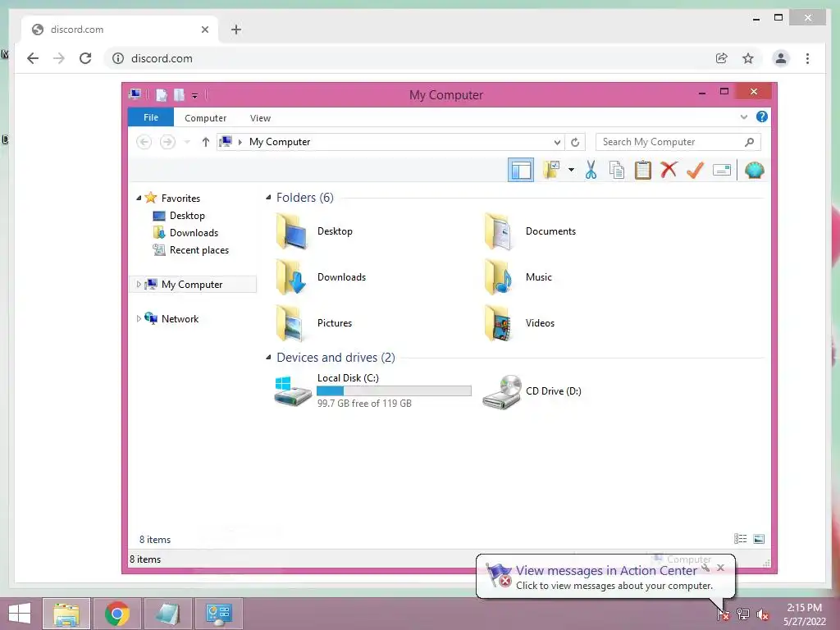
Task: Collapse the Folders (6) group
Action: click(x=268, y=198)
